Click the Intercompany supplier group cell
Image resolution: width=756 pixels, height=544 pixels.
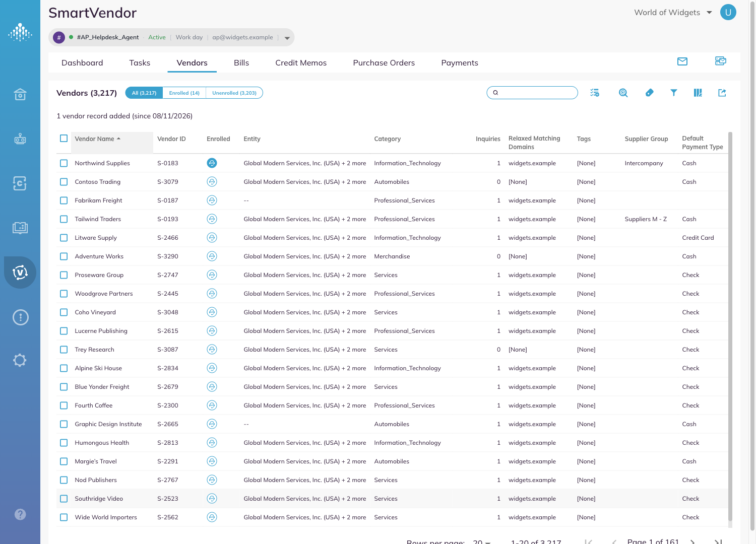(644, 163)
